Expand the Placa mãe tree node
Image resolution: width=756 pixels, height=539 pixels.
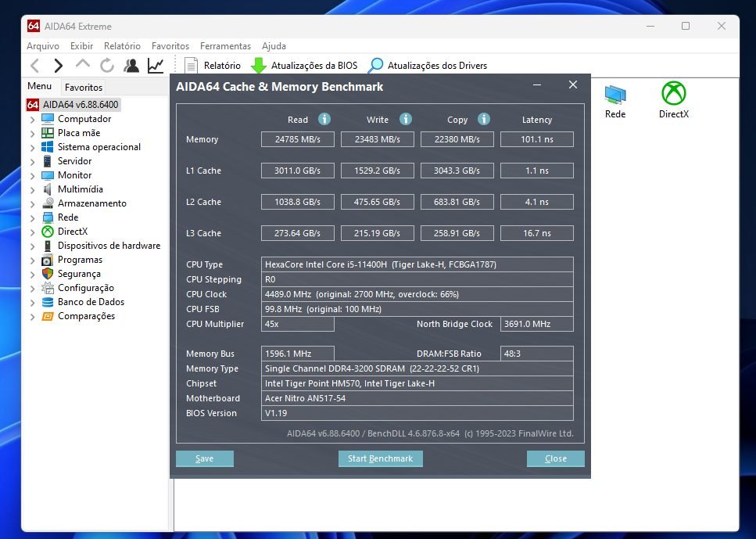32,134
